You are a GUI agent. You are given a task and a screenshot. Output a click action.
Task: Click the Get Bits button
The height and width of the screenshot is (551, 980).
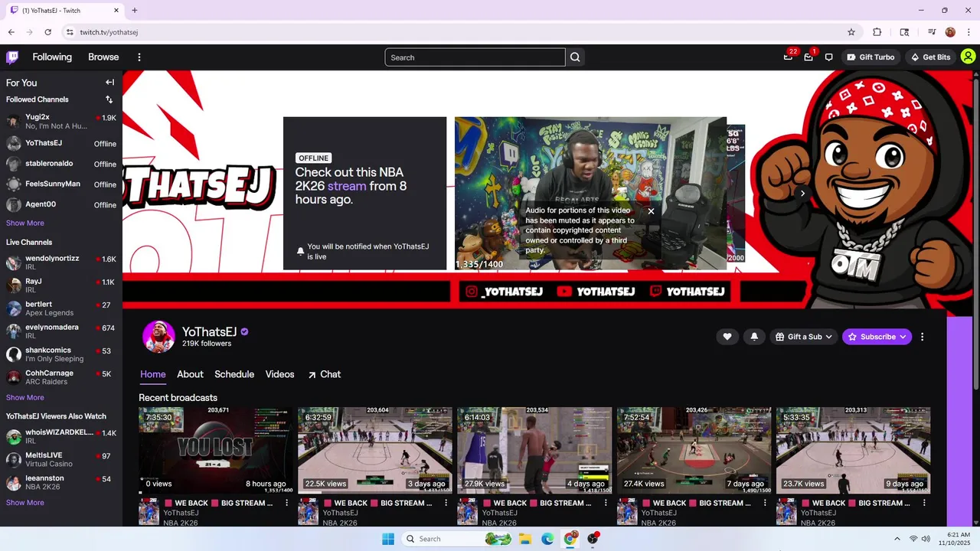click(x=929, y=57)
